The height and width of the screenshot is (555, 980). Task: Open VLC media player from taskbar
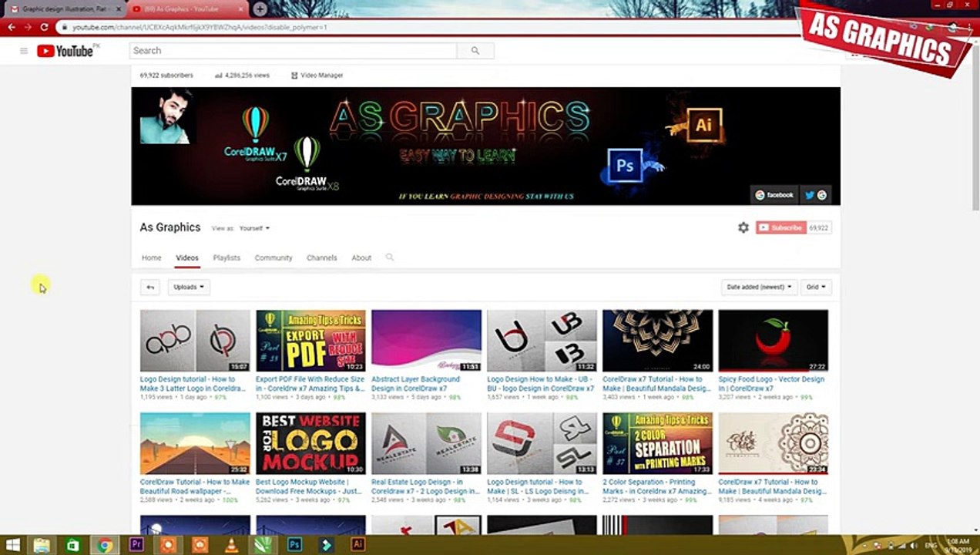[x=231, y=545]
